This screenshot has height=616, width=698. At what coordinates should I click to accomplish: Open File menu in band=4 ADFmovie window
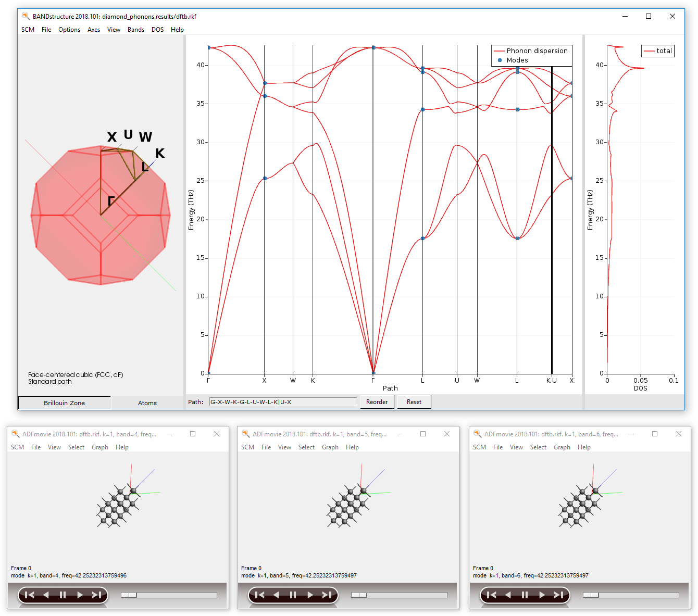36,447
